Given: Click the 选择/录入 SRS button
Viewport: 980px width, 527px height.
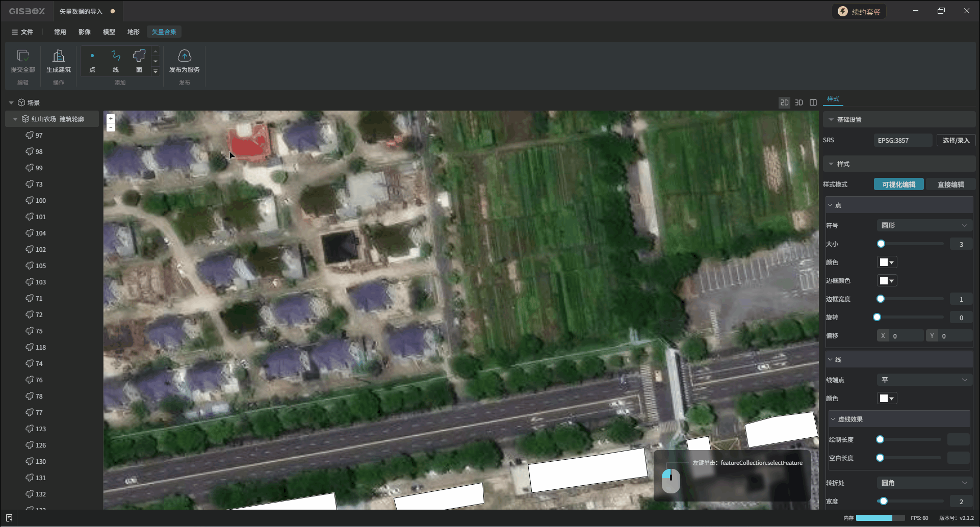Looking at the screenshot, I should [x=956, y=140].
